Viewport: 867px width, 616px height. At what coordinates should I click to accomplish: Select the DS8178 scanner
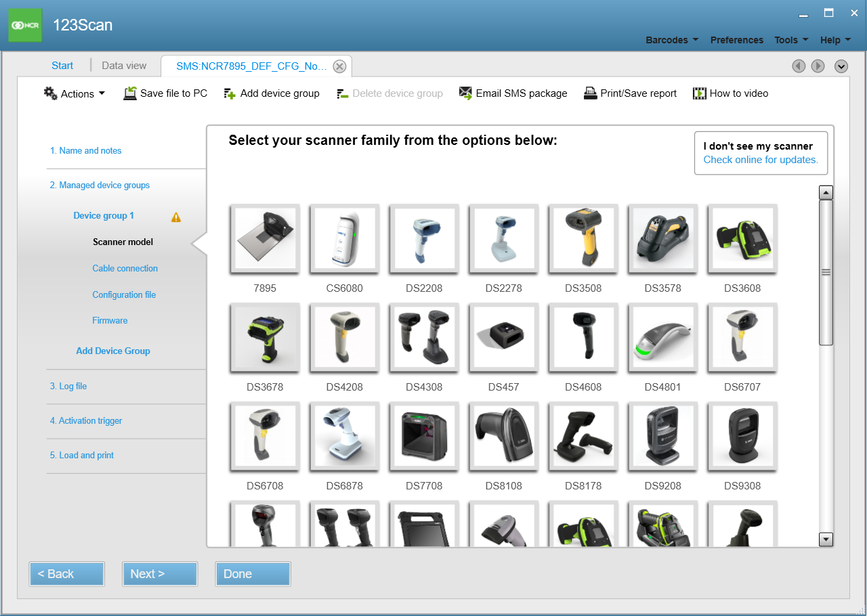pos(583,437)
